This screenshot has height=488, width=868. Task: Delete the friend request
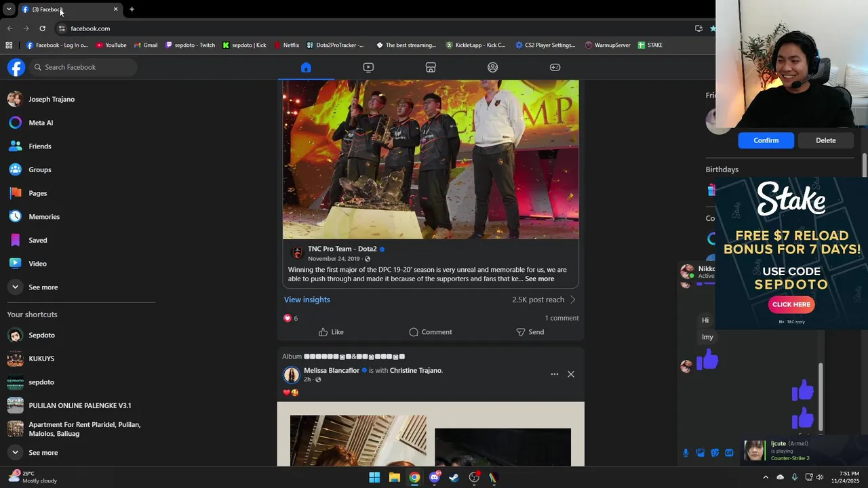click(825, 140)
